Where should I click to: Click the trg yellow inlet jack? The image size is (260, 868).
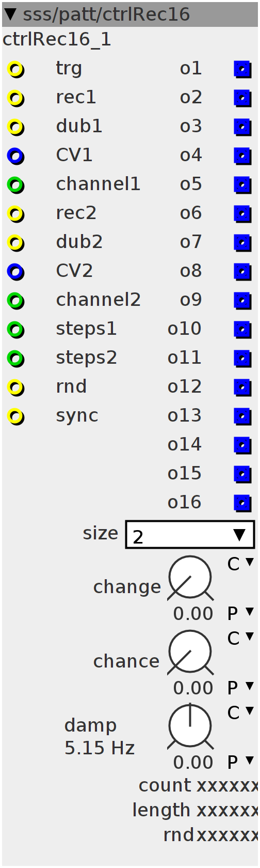point(16,69)
